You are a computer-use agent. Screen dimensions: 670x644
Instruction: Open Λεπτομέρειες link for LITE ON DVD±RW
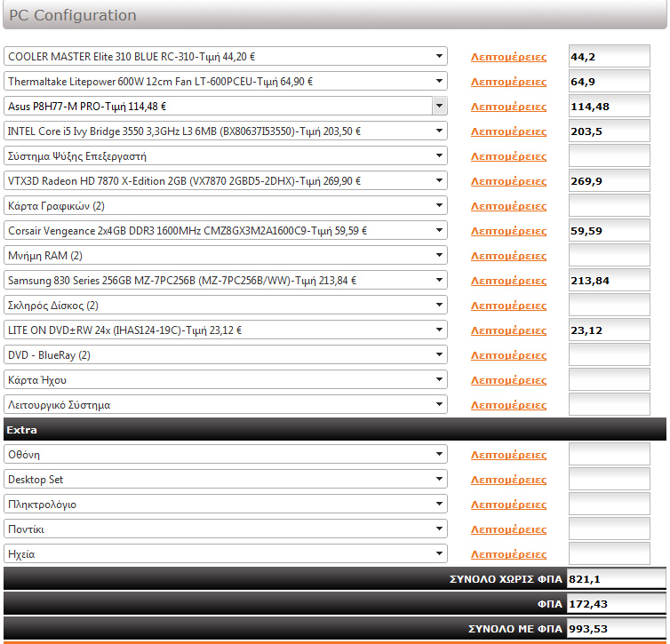click(x=508, y=330)
